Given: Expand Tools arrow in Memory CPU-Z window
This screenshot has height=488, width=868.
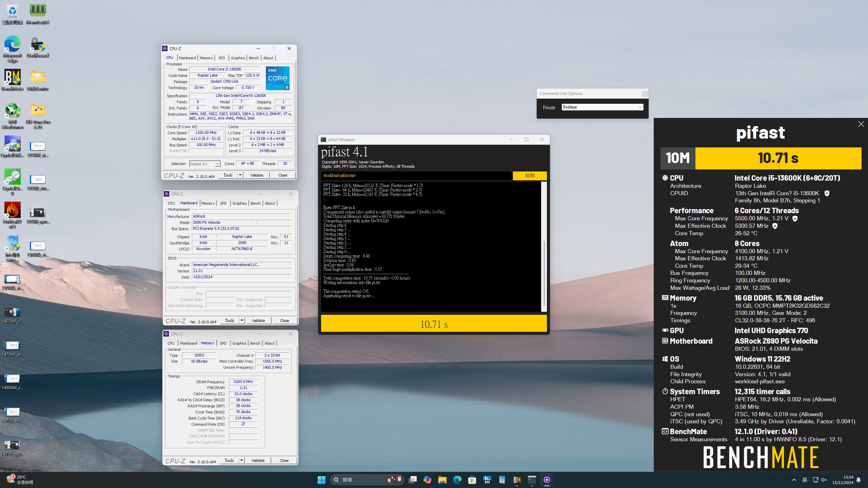Looking at the screenshot, I should [241, 461].
